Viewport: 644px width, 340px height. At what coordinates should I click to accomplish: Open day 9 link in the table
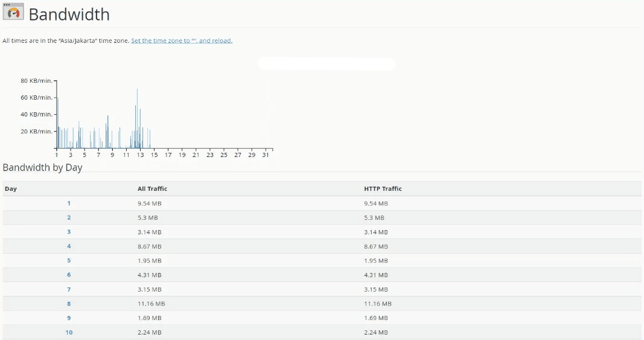69,318
